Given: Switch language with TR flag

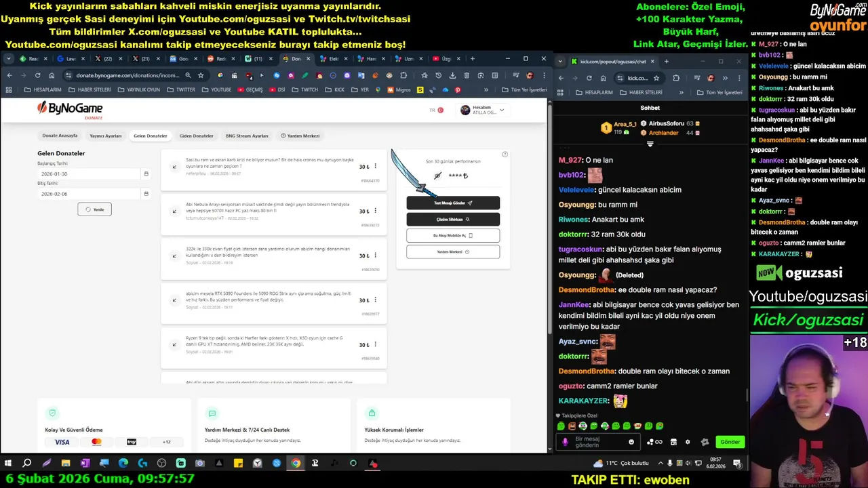Looking at the screenshot, I should coord(437,110).
